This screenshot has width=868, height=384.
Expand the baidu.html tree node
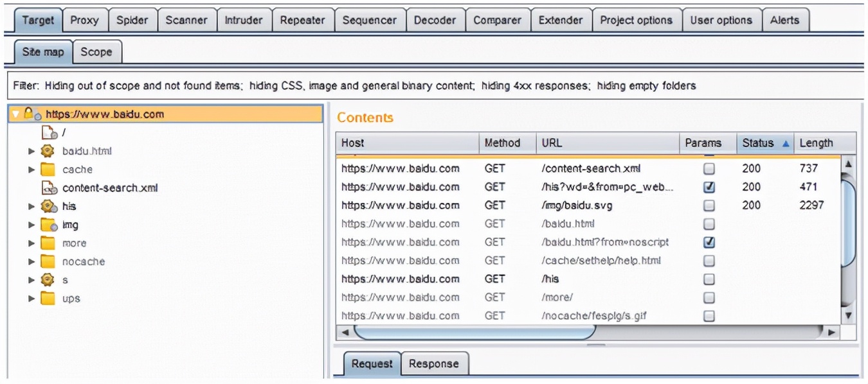tap(32, 152)
